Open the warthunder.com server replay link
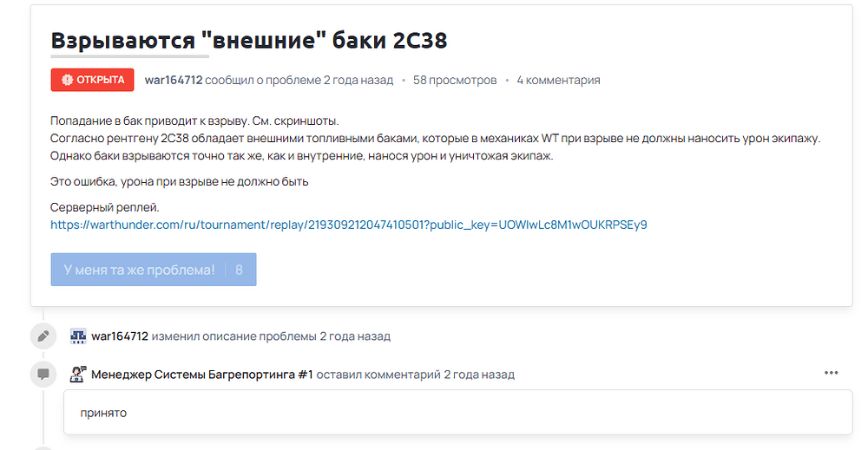 pos(348,225)
